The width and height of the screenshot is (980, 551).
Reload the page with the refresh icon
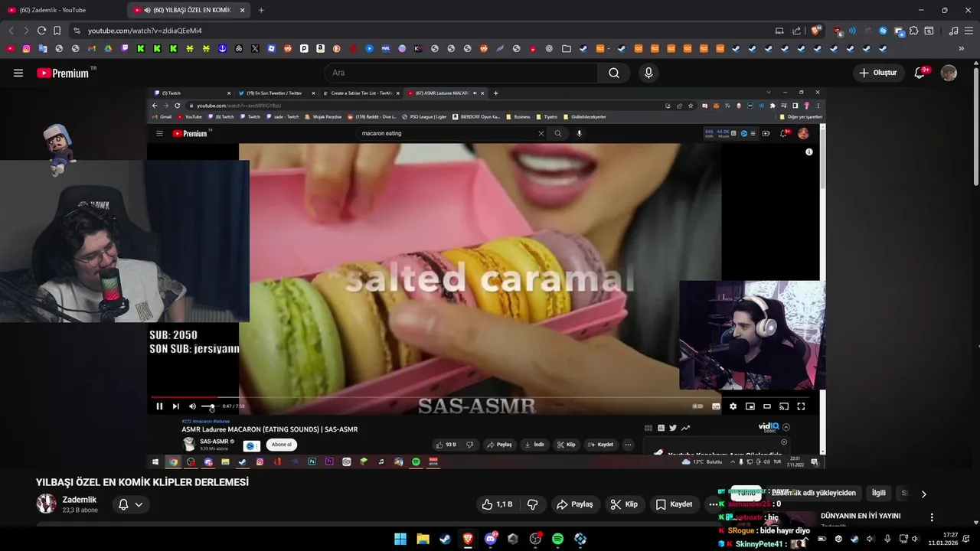coord(41,31)
